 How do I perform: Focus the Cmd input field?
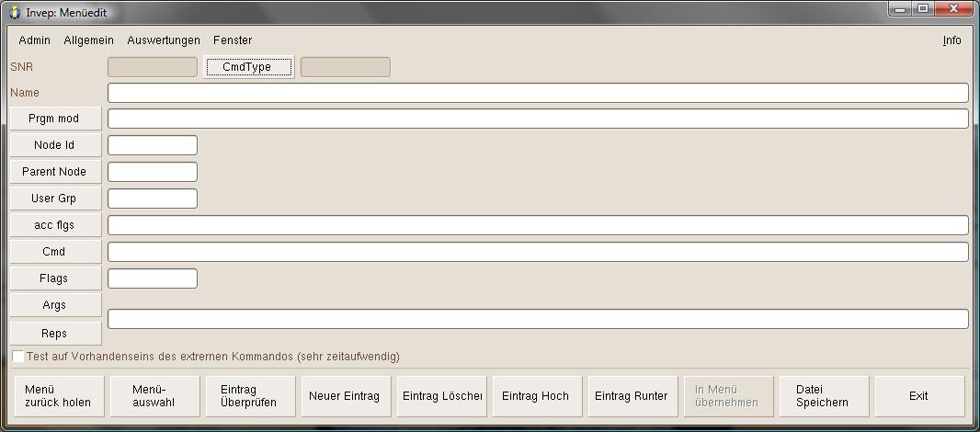click(x=538, y=252)
